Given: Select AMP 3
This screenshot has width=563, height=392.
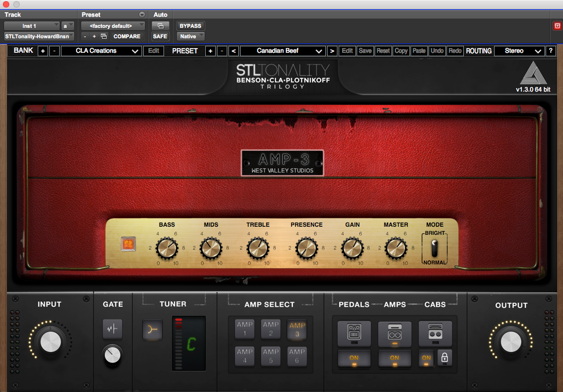Looking at the screenshot, I should 297,329.
